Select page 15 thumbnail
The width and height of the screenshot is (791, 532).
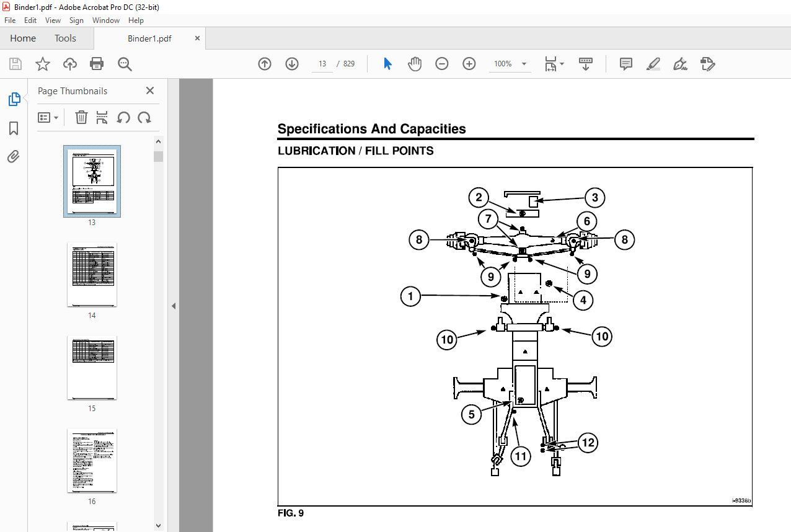(92, 367)
